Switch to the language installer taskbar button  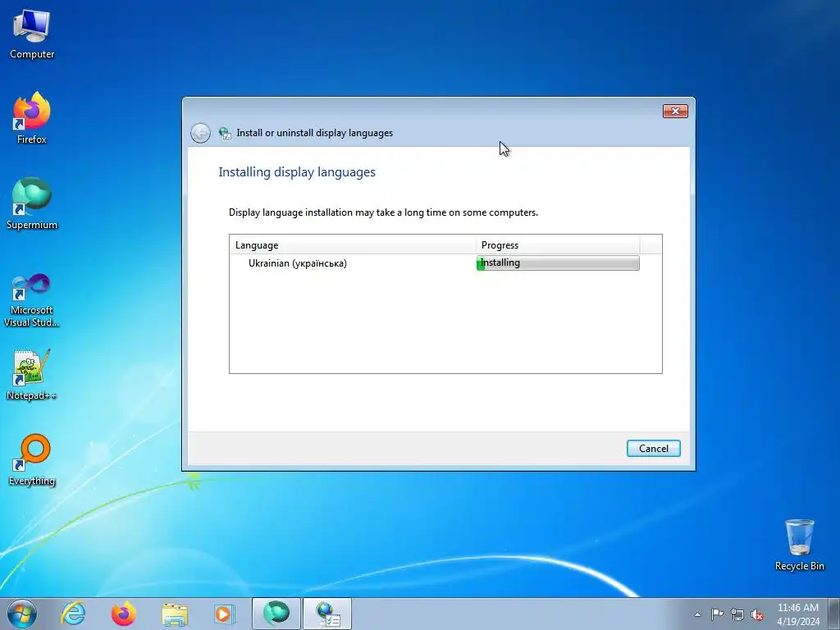pos(327,614)
